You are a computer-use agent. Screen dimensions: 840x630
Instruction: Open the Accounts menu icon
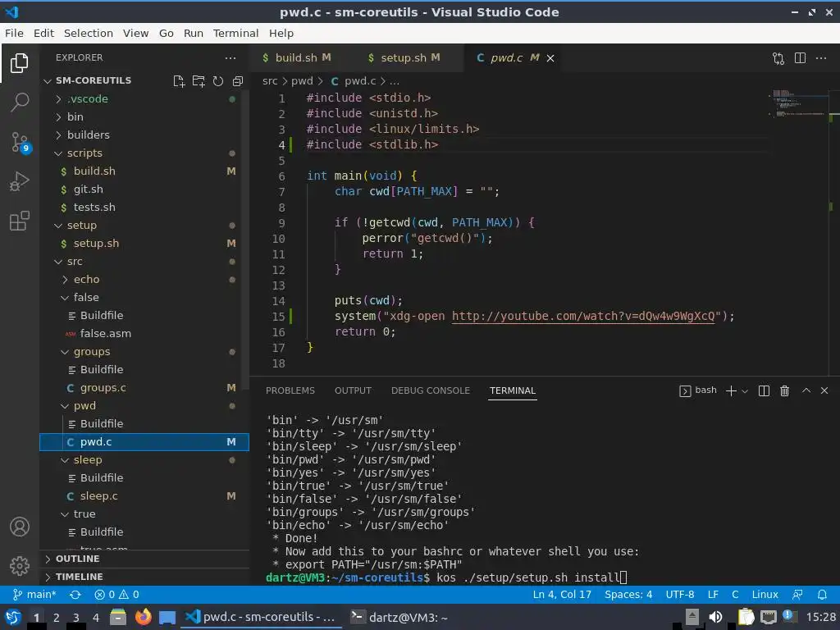(x=20, y=527)
